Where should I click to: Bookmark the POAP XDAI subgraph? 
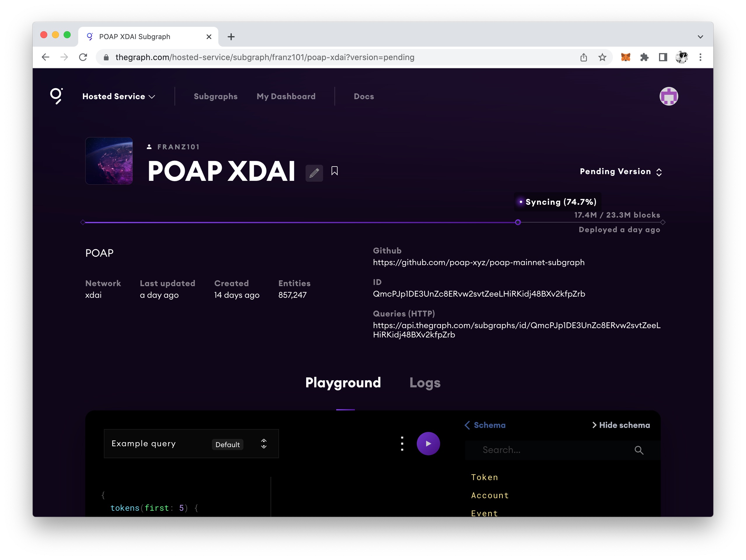pyautogui.click(x=334, y=171)
